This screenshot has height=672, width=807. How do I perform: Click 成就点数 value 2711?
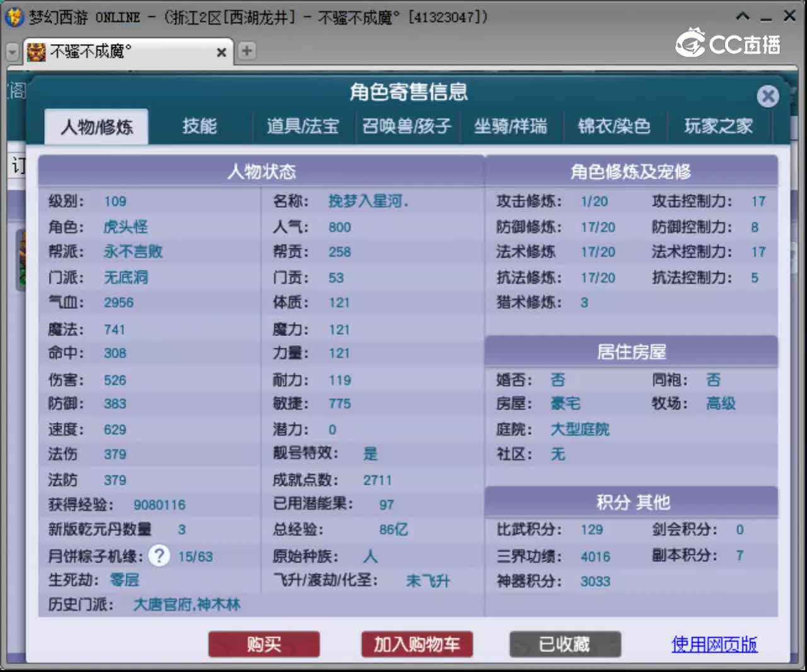377,480
